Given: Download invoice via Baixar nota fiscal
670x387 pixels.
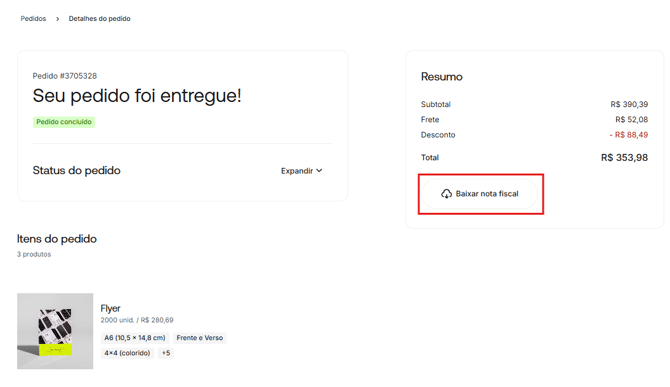Looking at the screenshot, I should pyautogui.click(x=479, y=194).
